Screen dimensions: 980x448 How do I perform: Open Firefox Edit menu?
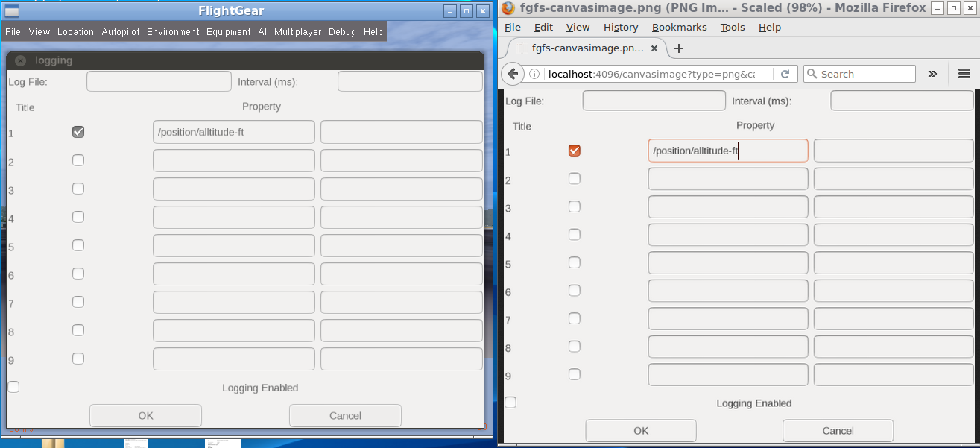[x=543, y=27]
